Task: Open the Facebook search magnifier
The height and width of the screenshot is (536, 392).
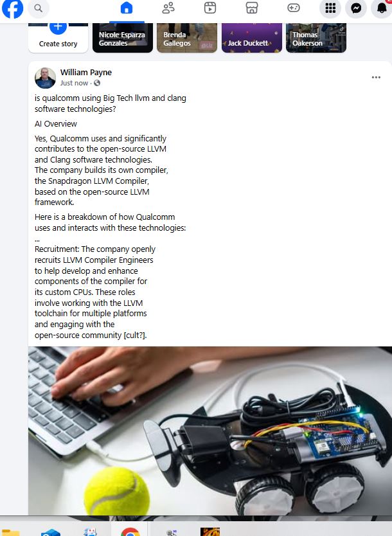Action: point(39,8)
